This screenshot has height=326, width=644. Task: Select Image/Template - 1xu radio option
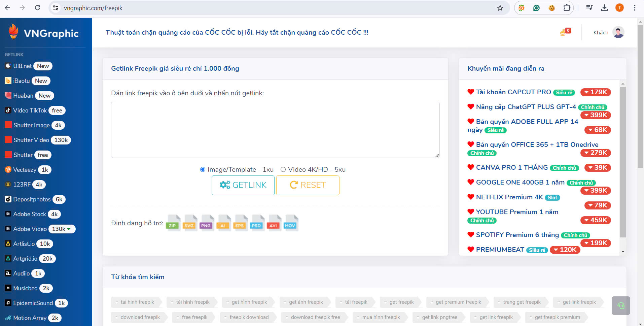[203, 169]
